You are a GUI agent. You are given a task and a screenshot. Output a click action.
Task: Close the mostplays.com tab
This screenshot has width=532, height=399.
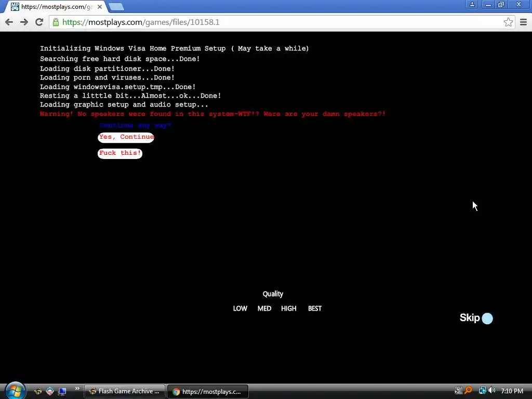click(x=100, y=7)
